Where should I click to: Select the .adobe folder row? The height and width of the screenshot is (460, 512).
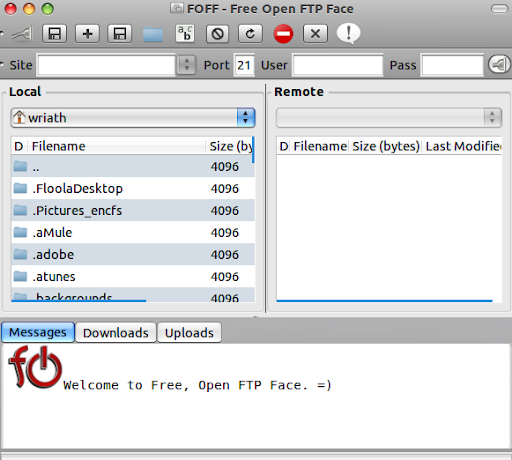click(x=133, y=254)
